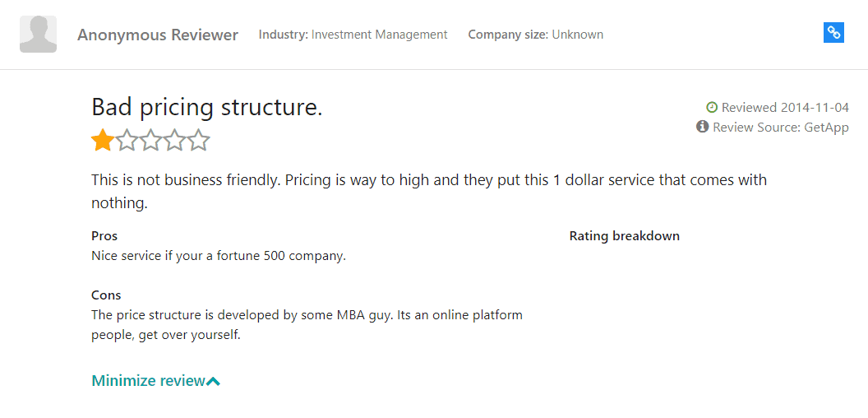
Task: Click the fifth empty rating star
Action: (x=199, y=140)
